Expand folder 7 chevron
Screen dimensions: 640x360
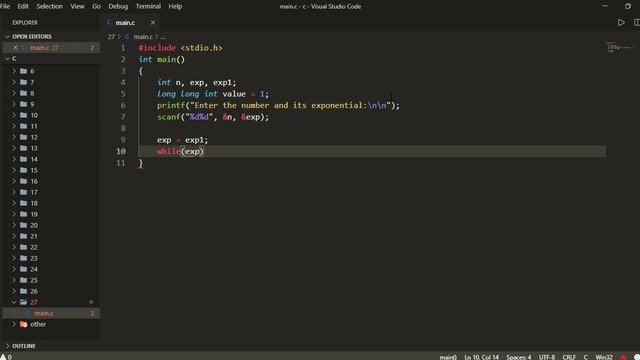pos(14,82)
